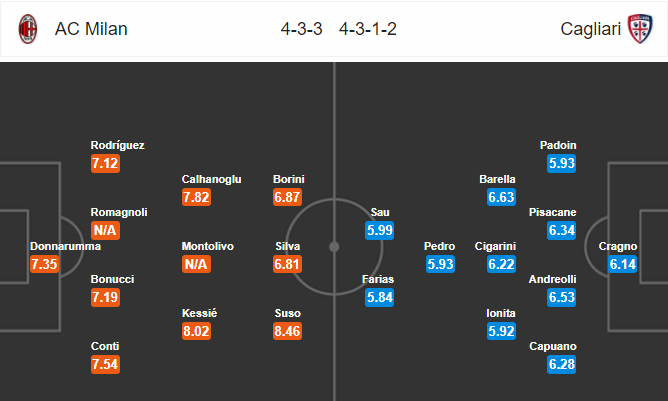Click Sau's 5.99 rating badge

tap(380, 231)
